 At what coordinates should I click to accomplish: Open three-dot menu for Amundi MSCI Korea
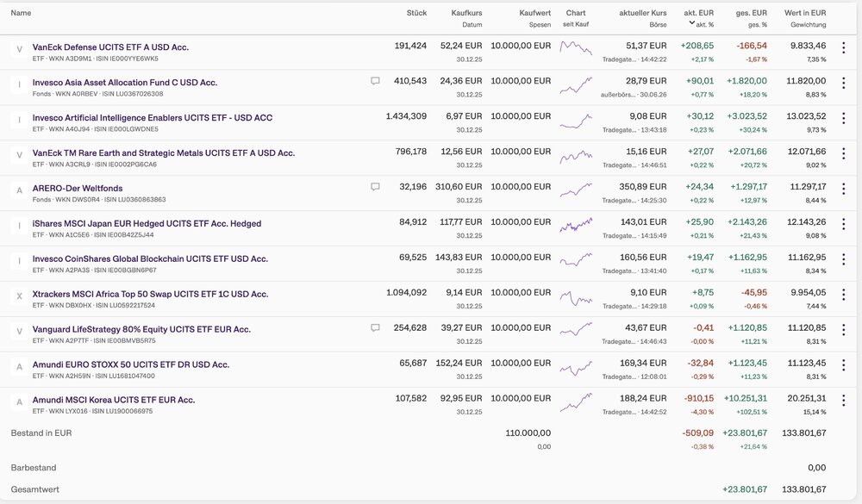pyautogui.click(x=843, y=400)
